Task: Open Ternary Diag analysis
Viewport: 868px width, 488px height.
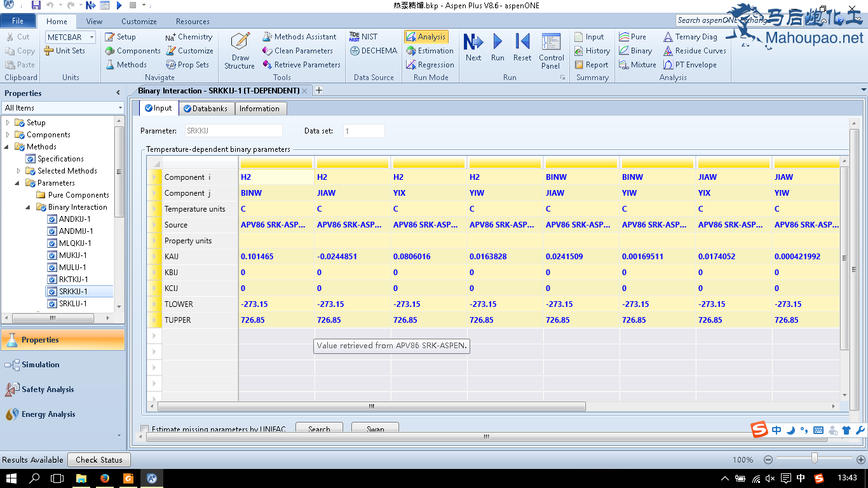Action: pyautogui.click(x=689, y=37)
